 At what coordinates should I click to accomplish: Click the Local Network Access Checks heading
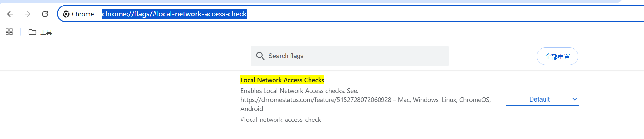pyautogui.click(x=282, y=80)
